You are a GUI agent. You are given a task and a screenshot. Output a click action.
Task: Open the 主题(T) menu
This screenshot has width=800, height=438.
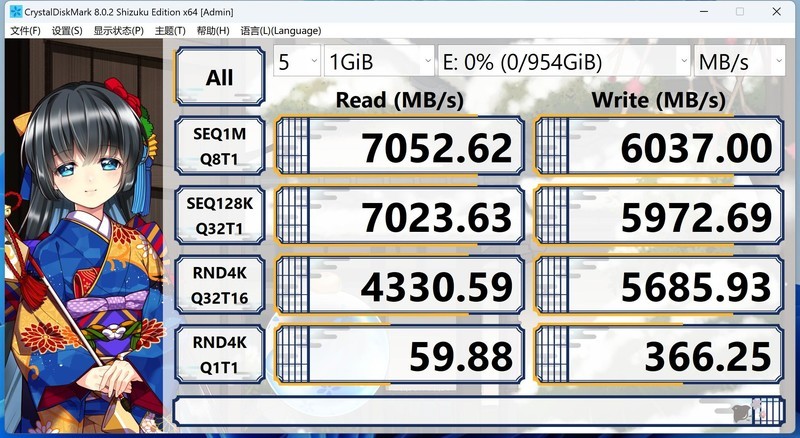tap(170, 31)
